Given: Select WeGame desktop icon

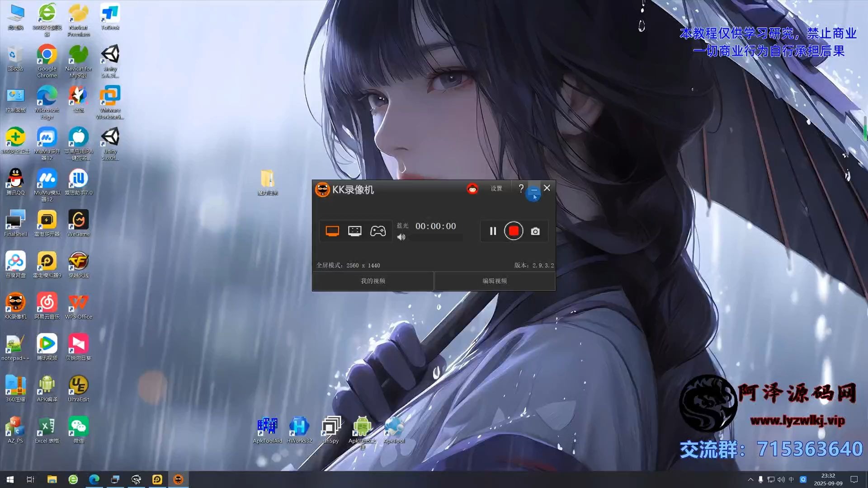Looking at the screenshot, I should (x=78, y=223).
